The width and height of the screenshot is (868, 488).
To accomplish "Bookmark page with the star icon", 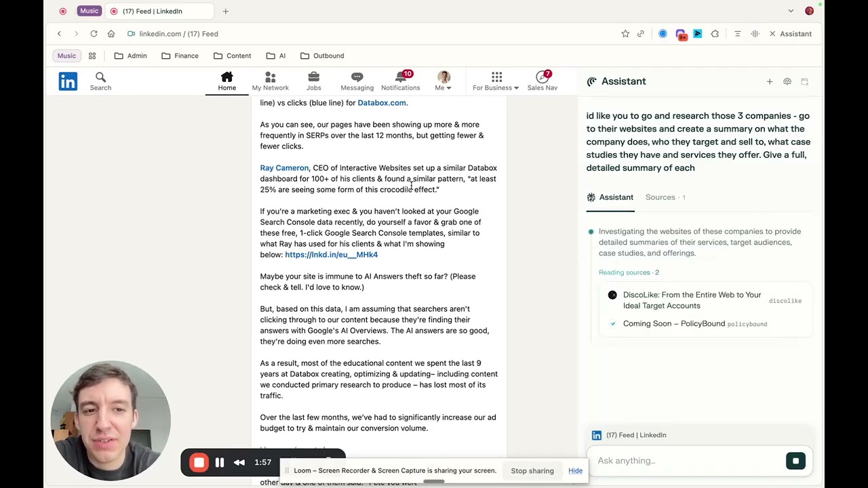I will pyautogui.click(x=625, y=34).
